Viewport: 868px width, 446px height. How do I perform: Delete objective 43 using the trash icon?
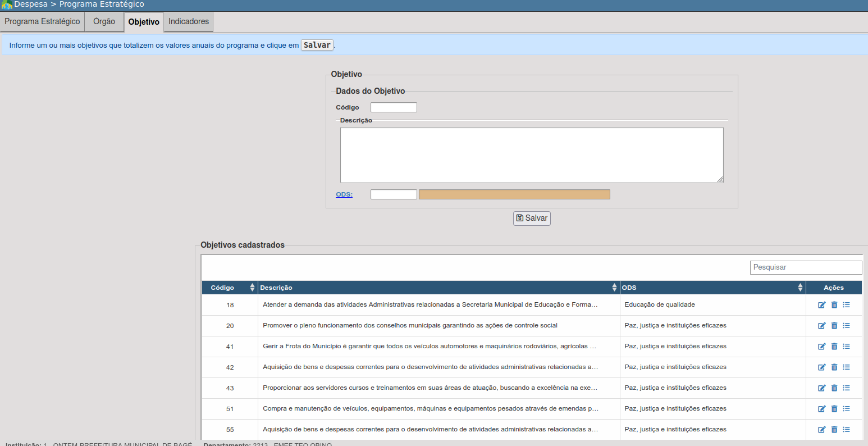(834, 388)
